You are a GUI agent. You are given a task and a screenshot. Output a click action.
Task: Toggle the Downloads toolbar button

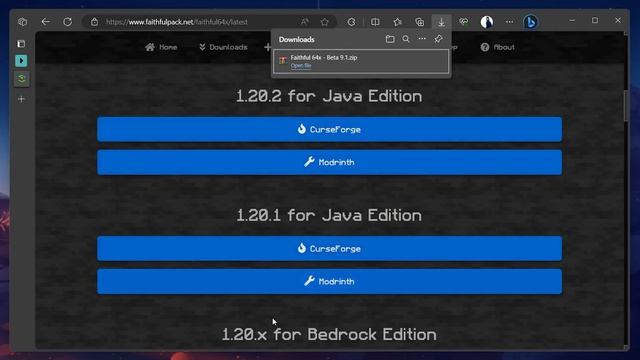pos(441,22)
